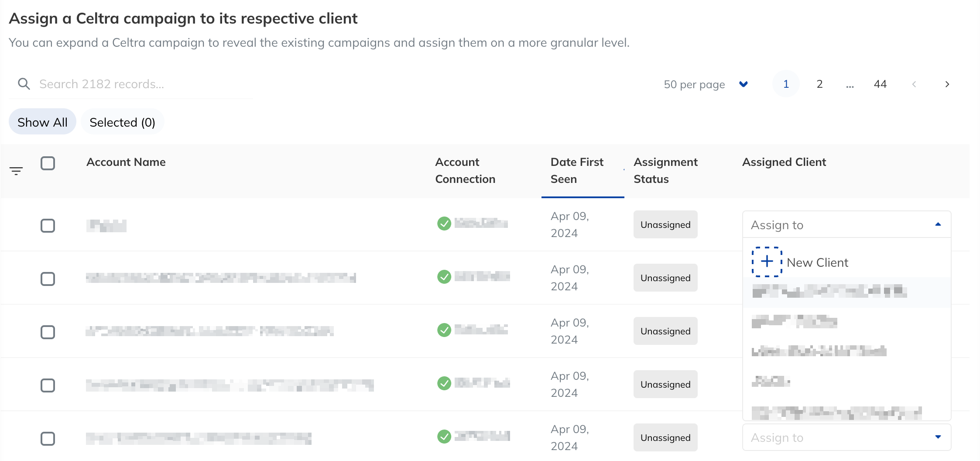Click the search magnifier icon
The height and width of the screenshot is (461, 980).
click(24, 84)
